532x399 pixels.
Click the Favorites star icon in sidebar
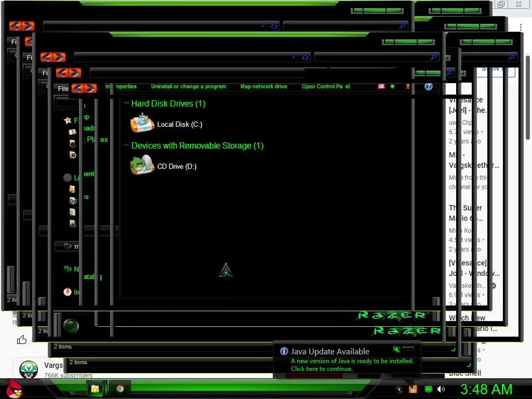tap(68, 120)
